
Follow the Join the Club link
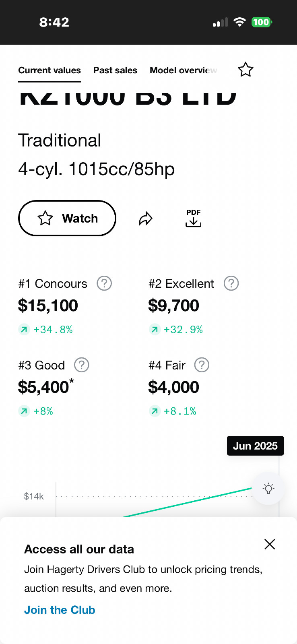point(60,610)
